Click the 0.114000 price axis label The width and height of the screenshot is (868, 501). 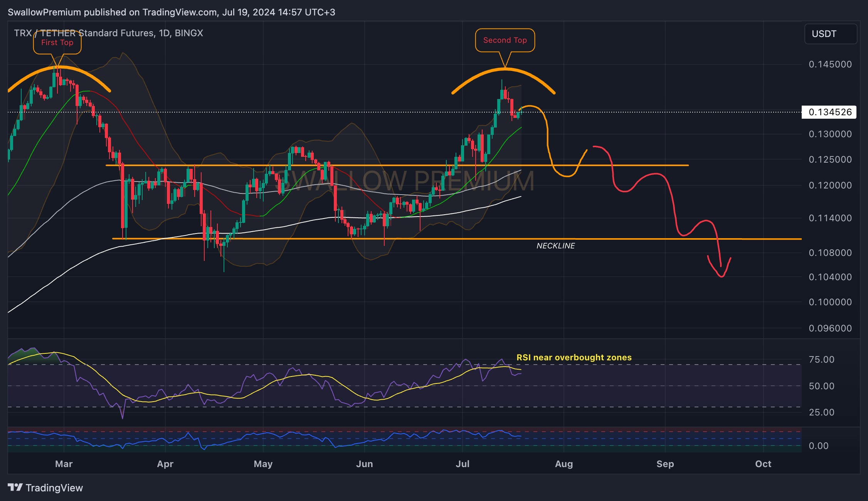pos(830,218)
